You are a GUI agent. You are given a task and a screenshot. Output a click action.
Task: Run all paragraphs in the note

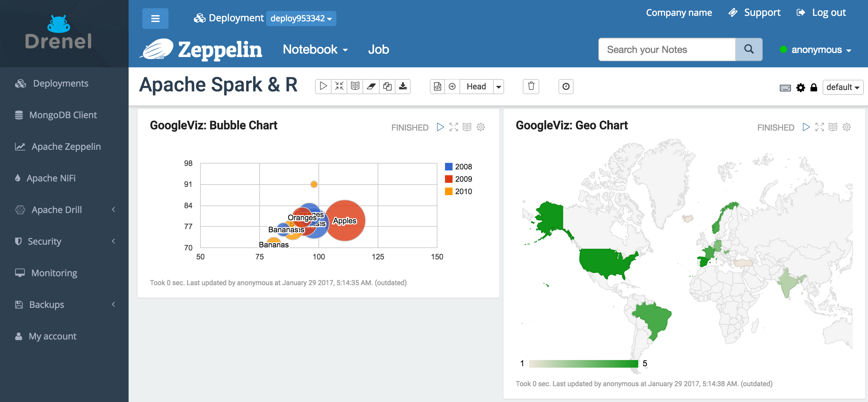323,86
